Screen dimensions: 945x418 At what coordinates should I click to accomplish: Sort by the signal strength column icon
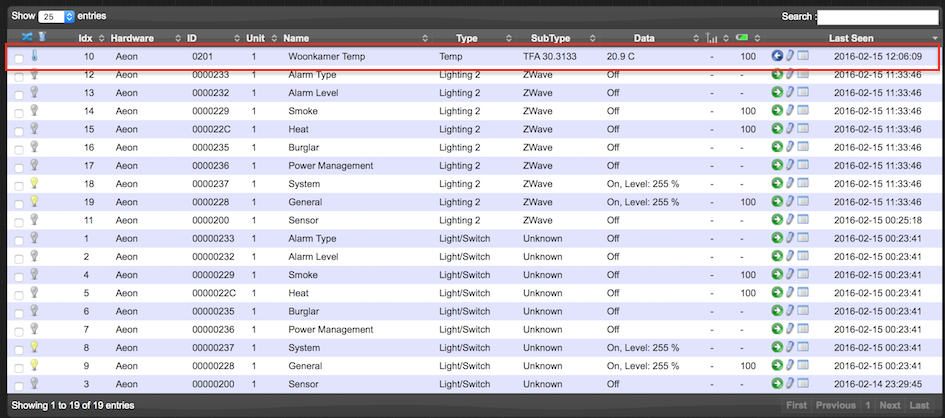tap(712, 38)
